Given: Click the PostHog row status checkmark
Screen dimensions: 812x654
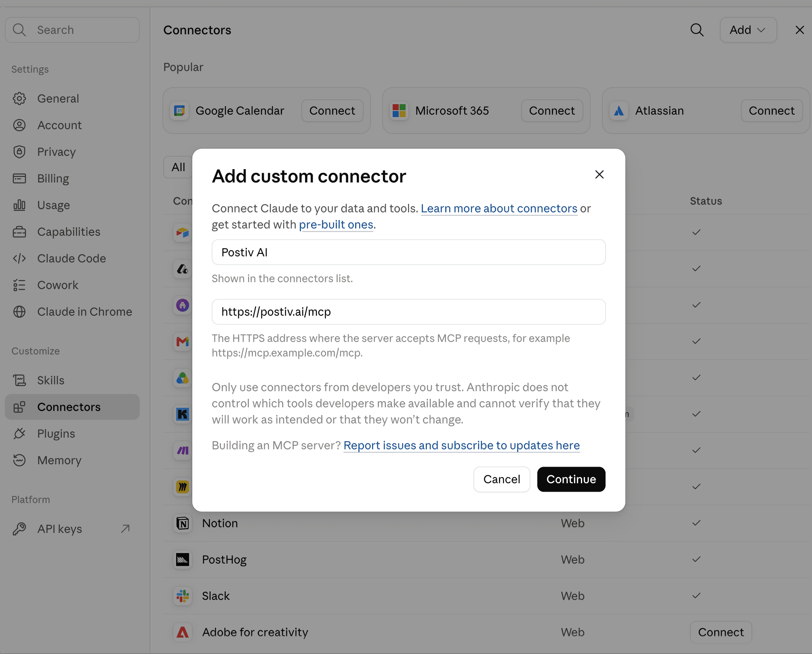Looking at the screenshot, I should (696, 560).
